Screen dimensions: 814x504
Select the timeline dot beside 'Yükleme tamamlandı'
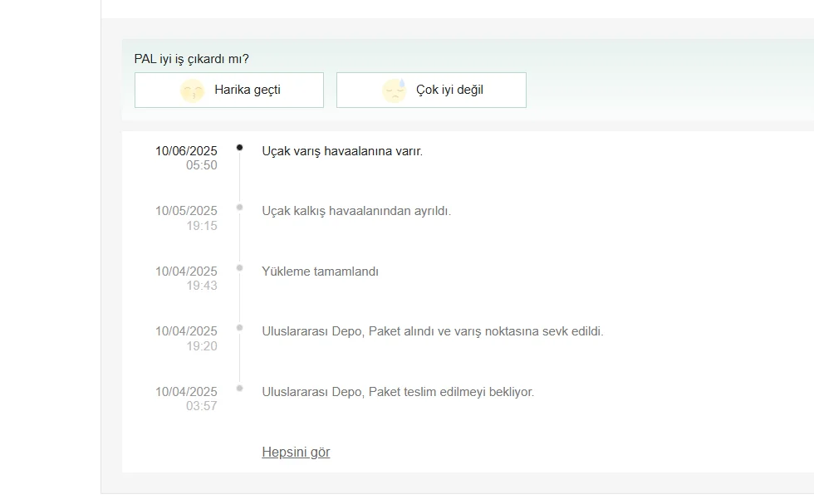point(239,268)
